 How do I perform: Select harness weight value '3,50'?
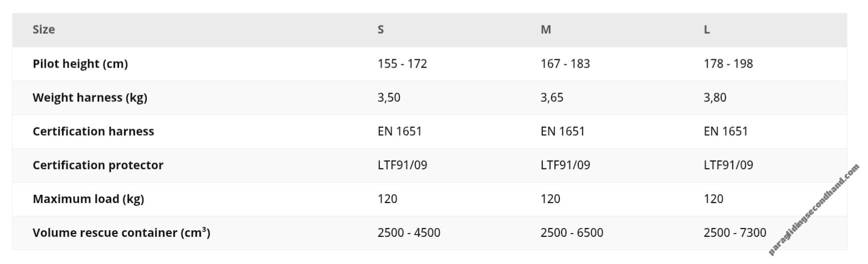coord(389,97)
